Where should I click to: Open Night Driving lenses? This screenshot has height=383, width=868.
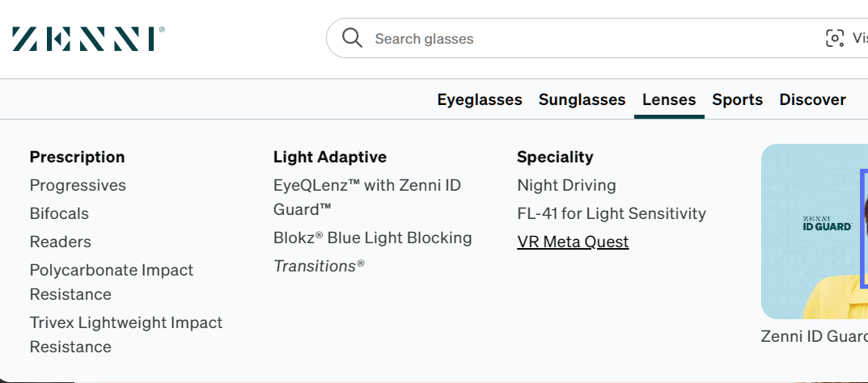tap(566, 185)
